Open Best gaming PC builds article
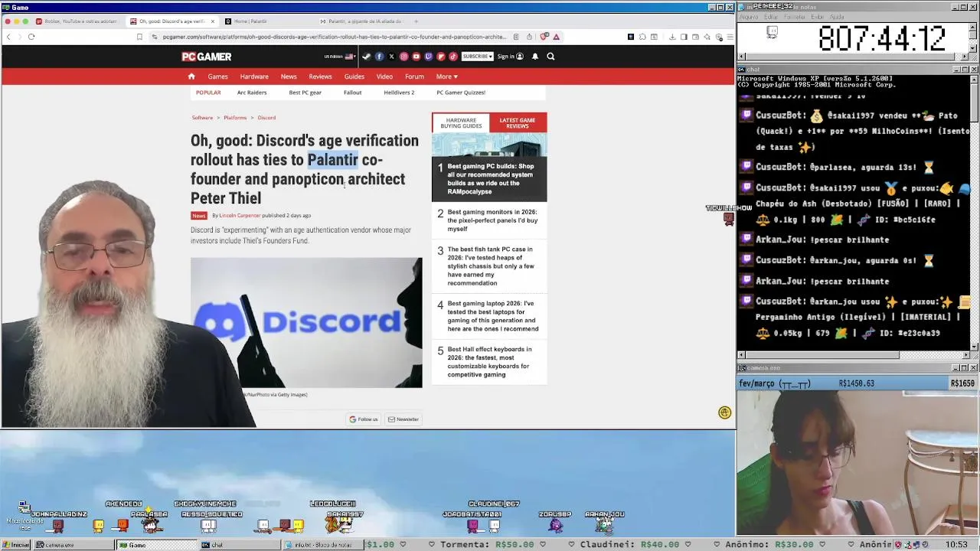Screen dimensions: 980x551 click(x=490, y=179)
